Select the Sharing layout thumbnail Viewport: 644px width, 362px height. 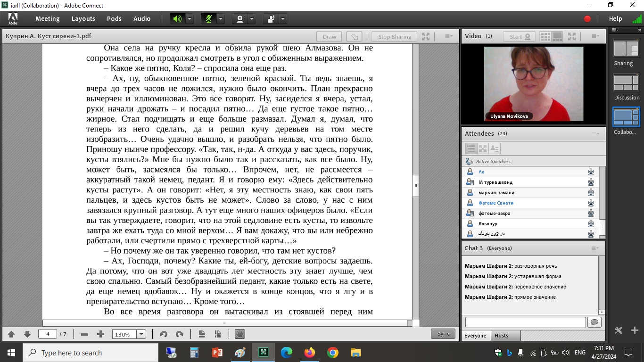pos(626,48)
